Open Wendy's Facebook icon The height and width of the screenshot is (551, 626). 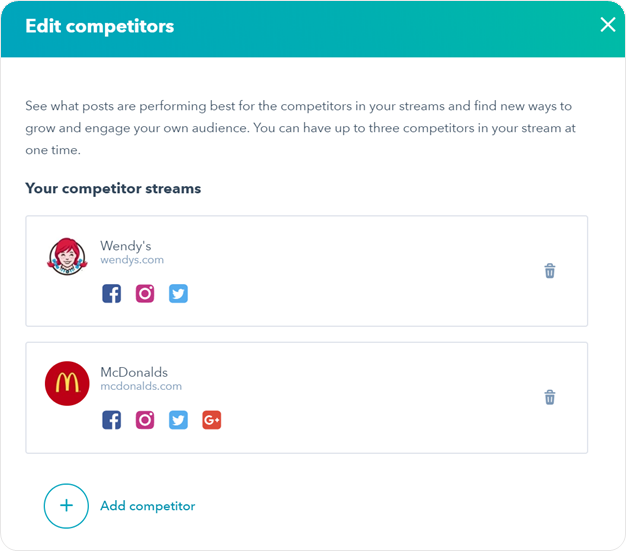[x=111, y=293]
